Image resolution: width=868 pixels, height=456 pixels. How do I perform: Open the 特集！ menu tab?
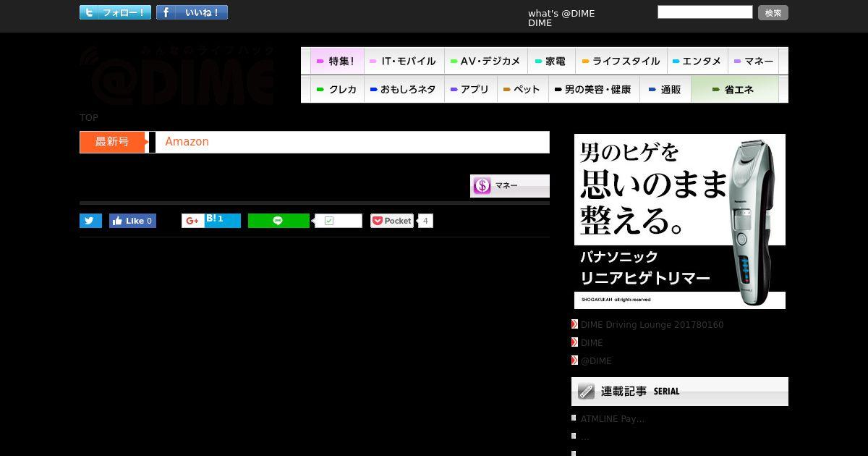pyautogui.click(x=337, y=62)
